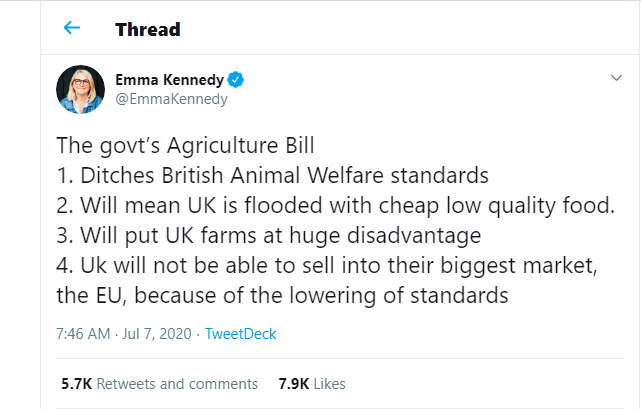Open the Emma Kennedy display name
Viewport: 641px width, 409px height.
click(x=169, y=79)
